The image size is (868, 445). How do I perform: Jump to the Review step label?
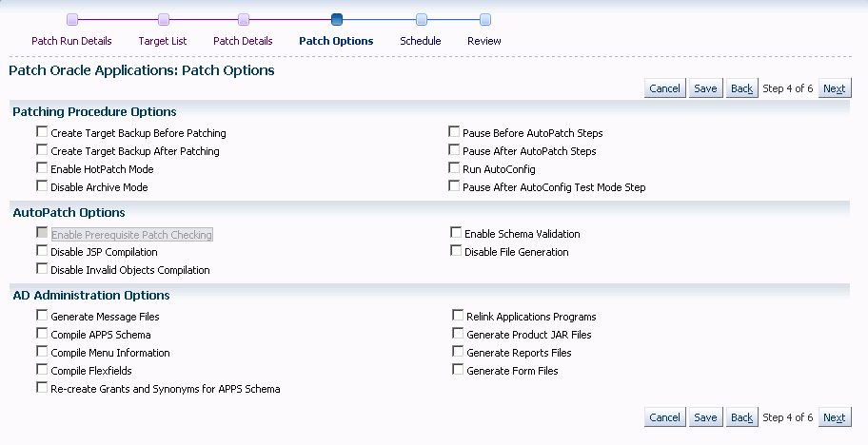click(483, 41)
